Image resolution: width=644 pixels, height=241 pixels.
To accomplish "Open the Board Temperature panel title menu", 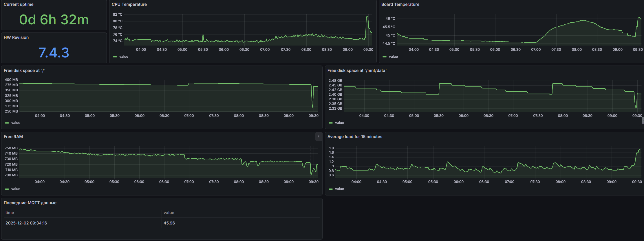I will click(x=400, y=4).
